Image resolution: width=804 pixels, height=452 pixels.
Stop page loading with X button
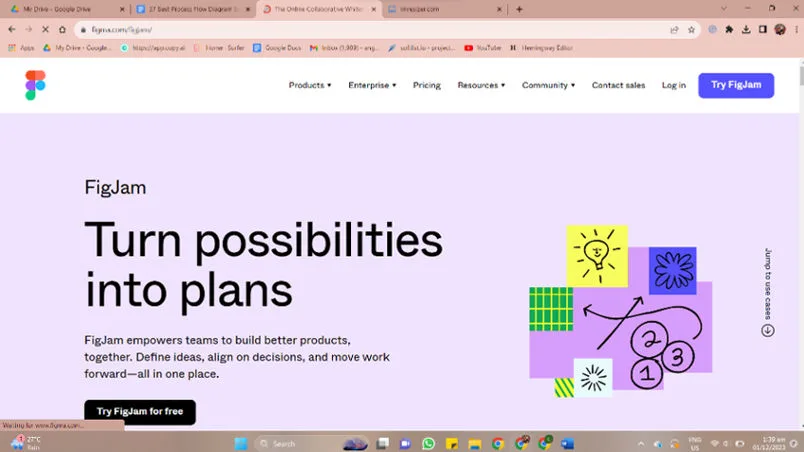coord(45,30)
